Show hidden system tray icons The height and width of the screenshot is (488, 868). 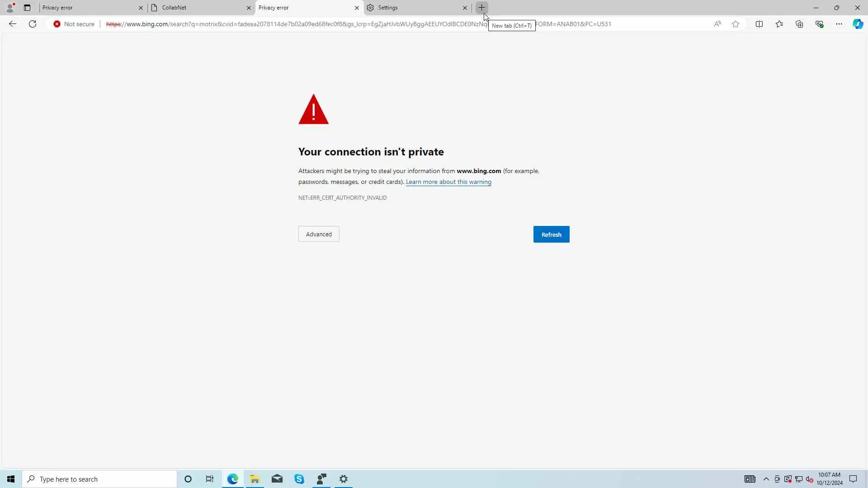(x=766, y=479)
